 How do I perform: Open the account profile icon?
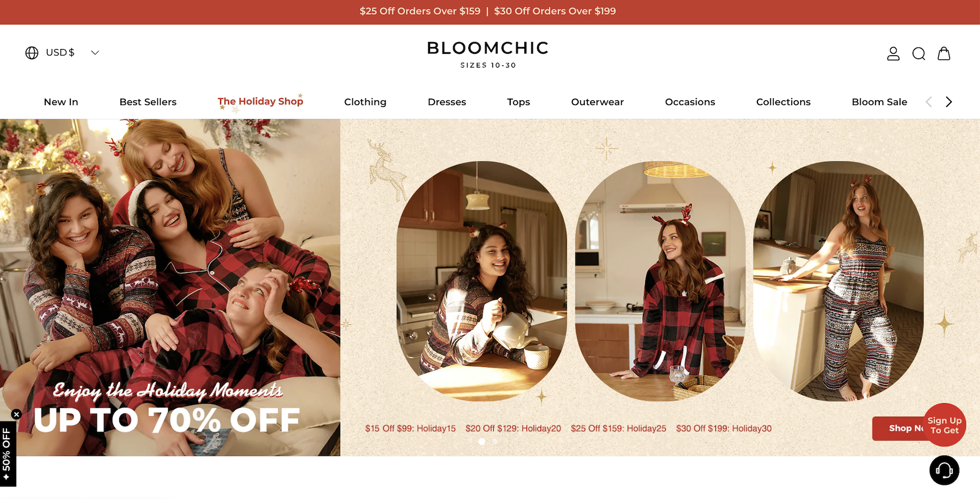pos(893,53)
